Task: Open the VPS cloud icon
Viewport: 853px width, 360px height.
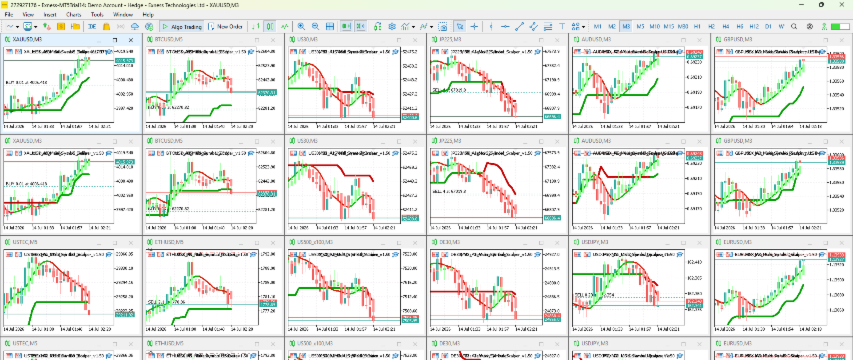Action: [x=135, y=26]
